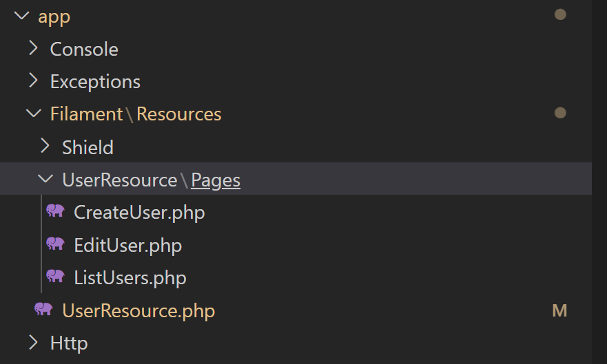
Task: Collapse the Filament Resources chevron
Action: 34,114
